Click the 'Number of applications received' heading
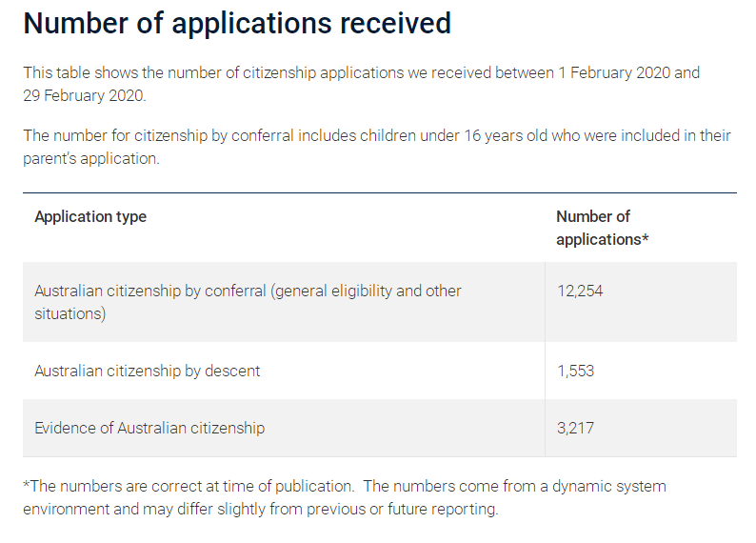 [237, 24]
